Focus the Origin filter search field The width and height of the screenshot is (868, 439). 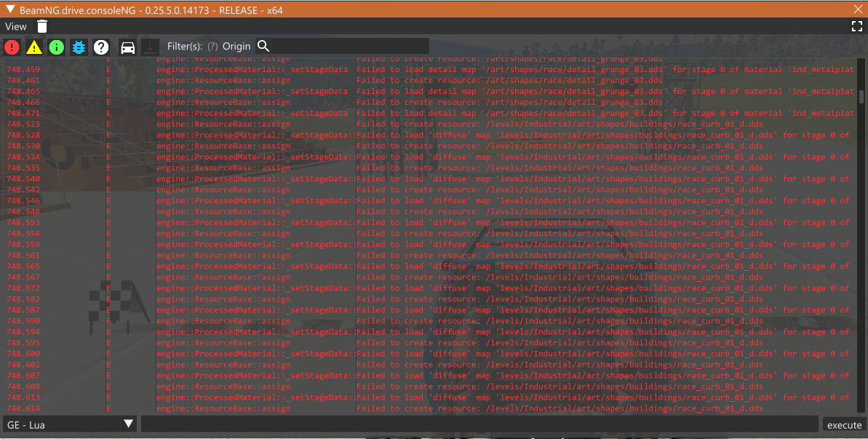pyautogui.click(x=350, y=46)
